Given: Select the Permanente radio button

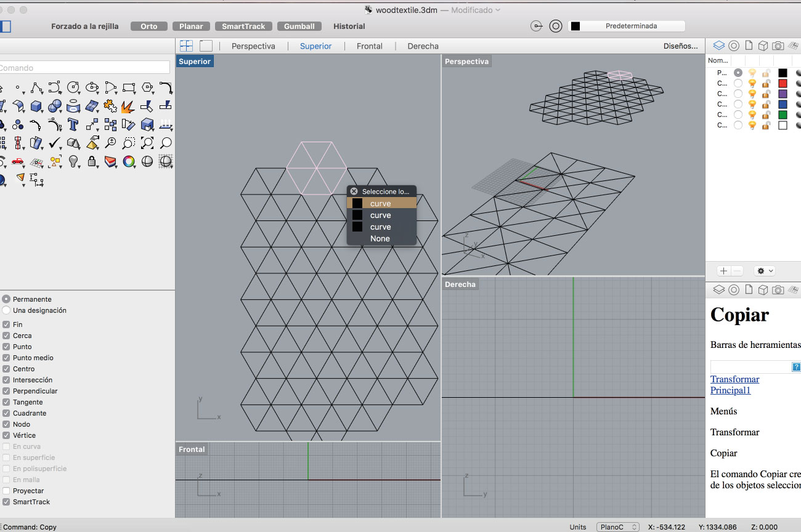Looking at the screenshot, I should tap(6, 299).
